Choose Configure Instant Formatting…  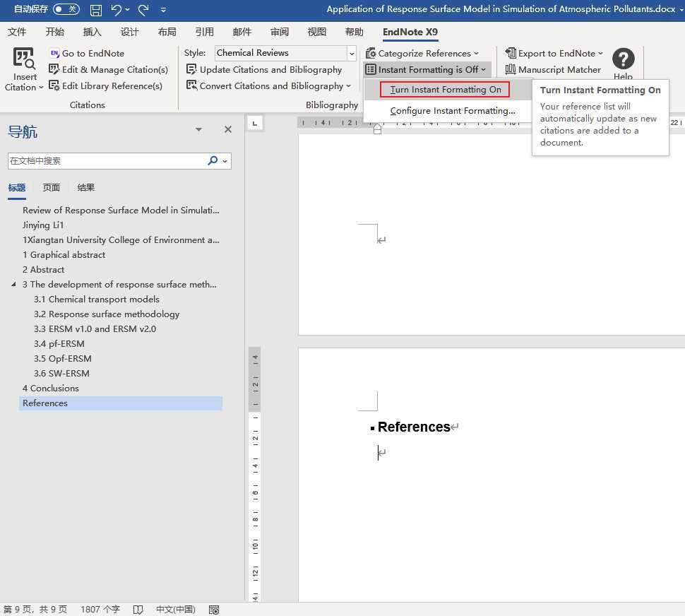(x=453, y=110)
